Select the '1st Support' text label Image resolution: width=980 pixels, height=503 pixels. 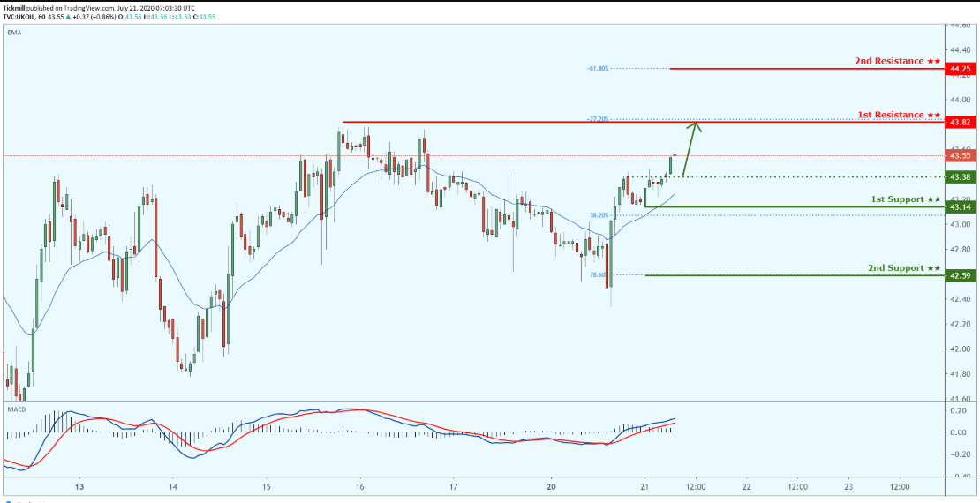tap(898, 199)
